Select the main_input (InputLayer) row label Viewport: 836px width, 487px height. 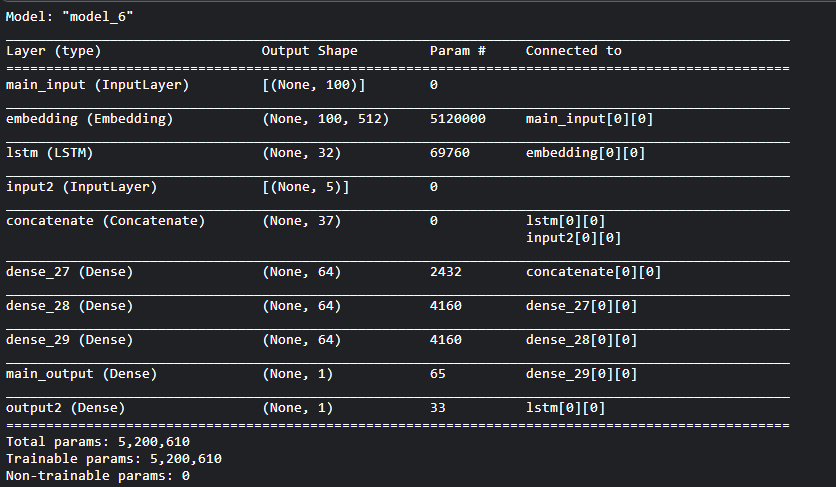pos(97,85)
